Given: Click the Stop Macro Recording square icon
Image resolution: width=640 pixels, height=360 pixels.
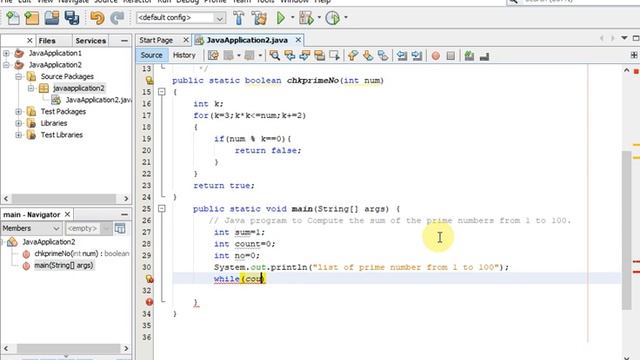Looking at the screenshot, I should [x=451, y=56].
